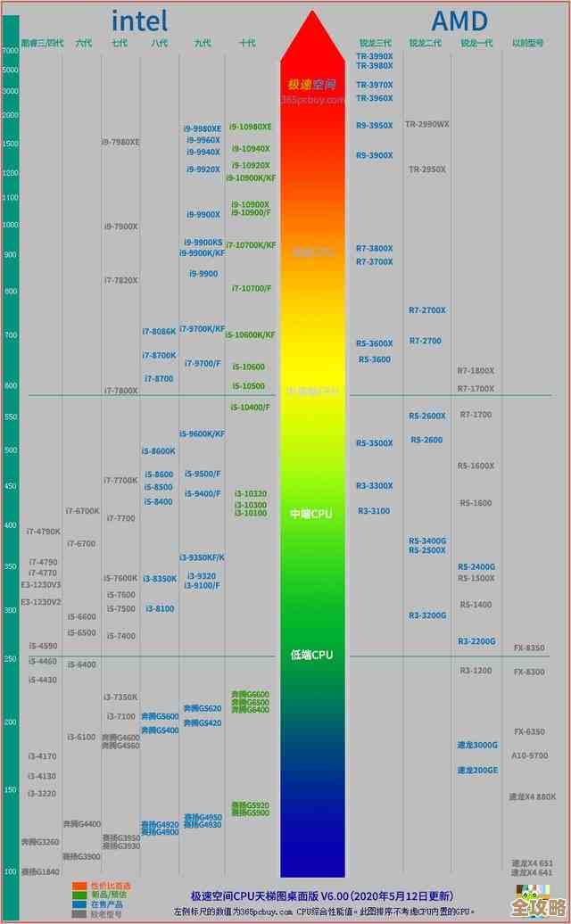The height and width of the screenshot is (924, 571).
Task: Click the R5-3600X entry
Action: [x=375, y=343]
